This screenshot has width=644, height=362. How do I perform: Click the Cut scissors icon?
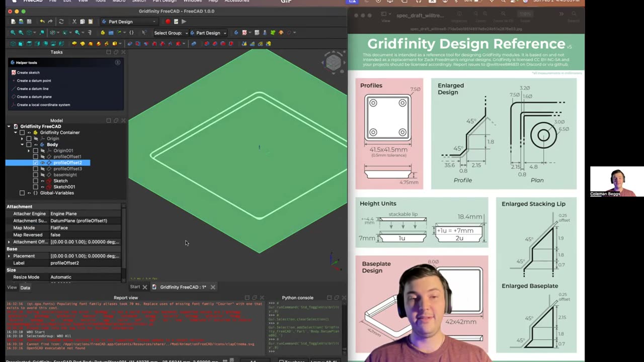pos(74,22)
